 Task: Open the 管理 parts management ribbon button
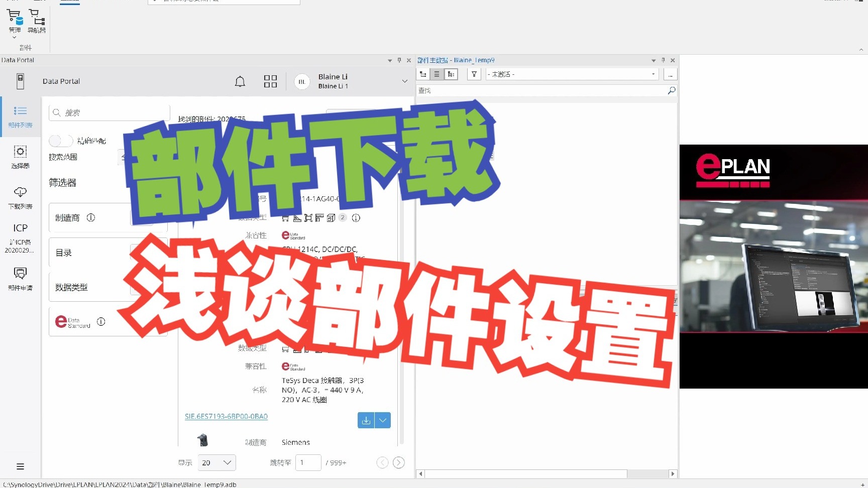15,22
